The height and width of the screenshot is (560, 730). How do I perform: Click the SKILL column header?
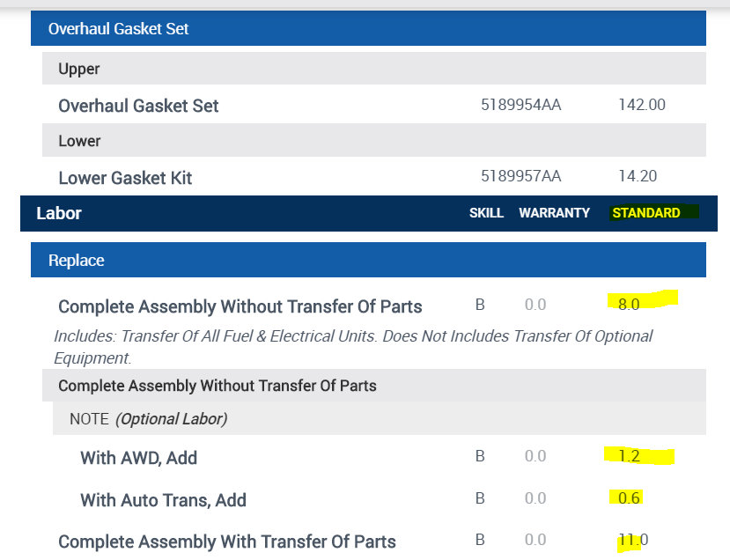[486, 213]
